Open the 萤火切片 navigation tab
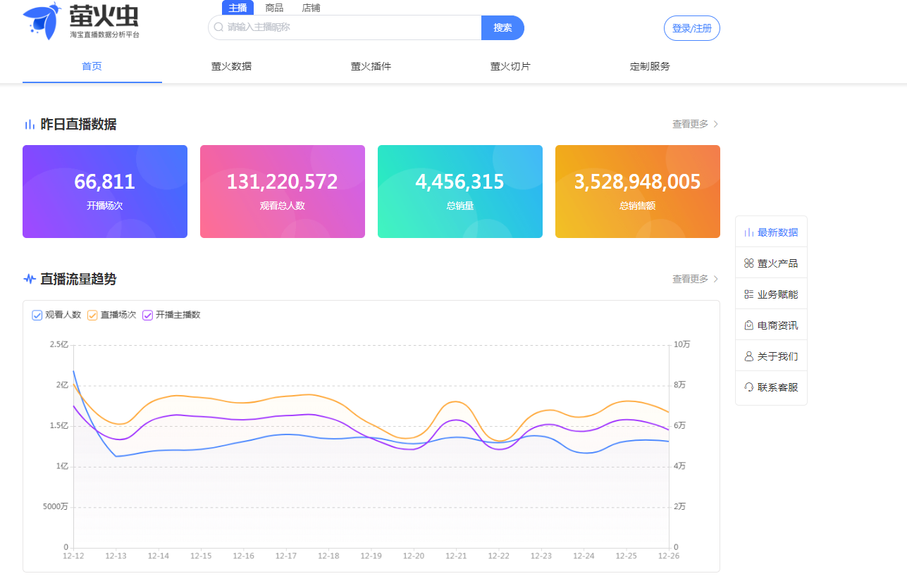The width and height of the screenshot is (907, 588). 510,66
